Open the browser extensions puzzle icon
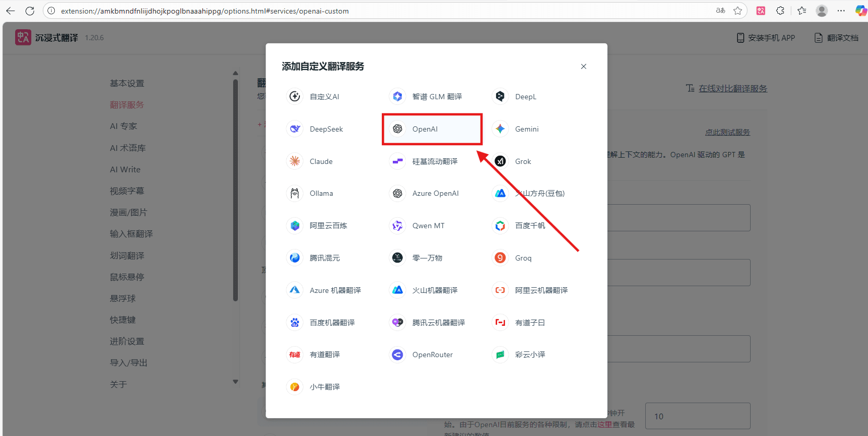The width and height of the screenshot is (868, 436). pyautogui.click(x=780, y=10)
